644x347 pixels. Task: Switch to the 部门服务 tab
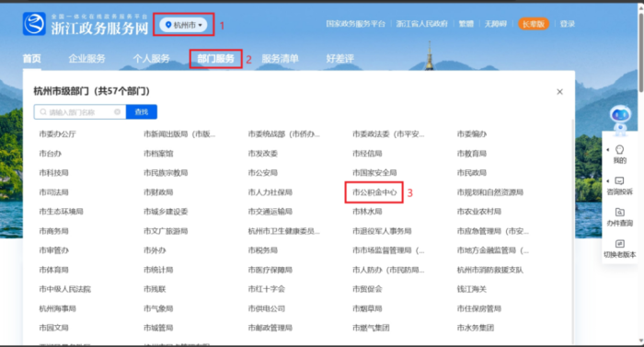click(x=215, y=59)
